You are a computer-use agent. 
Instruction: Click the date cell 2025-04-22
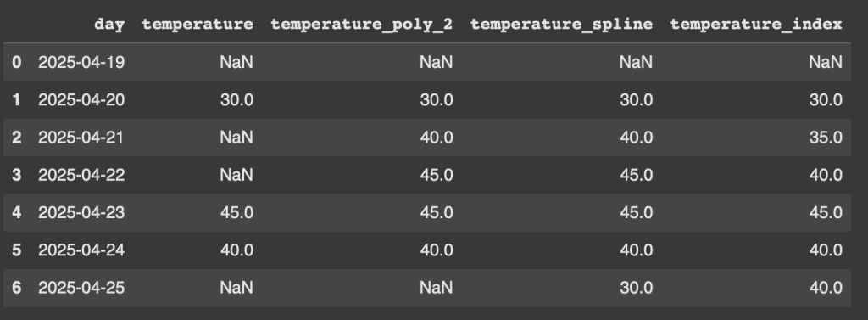pos(81,175)
